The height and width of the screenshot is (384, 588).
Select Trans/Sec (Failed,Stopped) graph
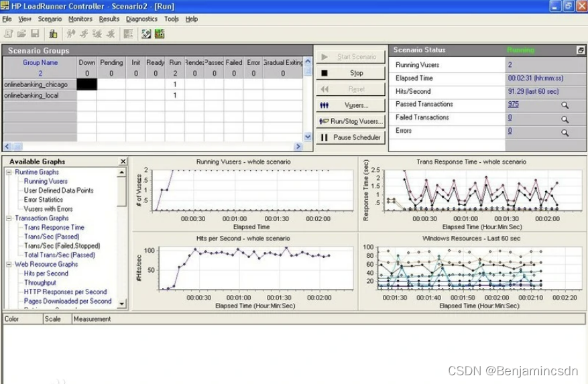[62, 246]
